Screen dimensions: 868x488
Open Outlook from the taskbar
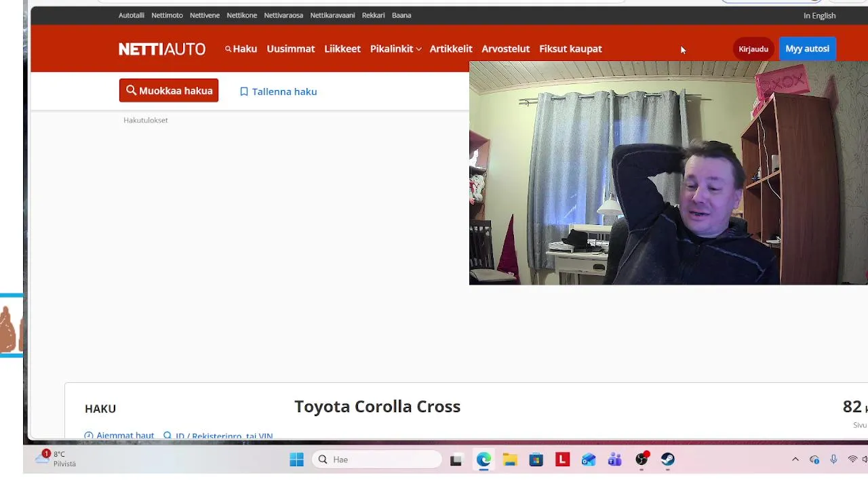[589, 460]
